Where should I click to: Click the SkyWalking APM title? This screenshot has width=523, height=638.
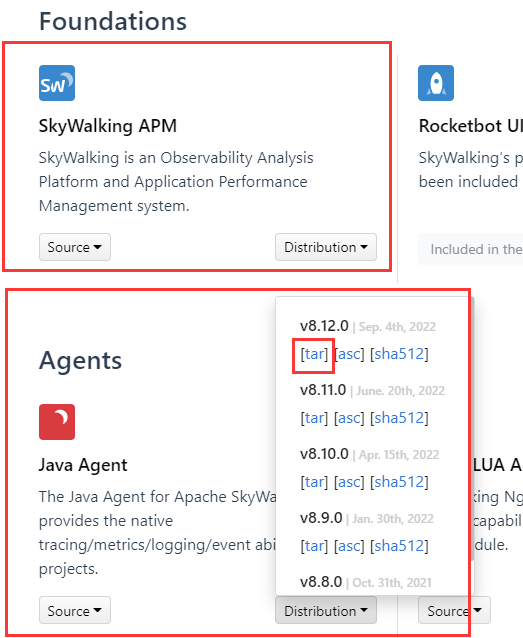pos(108,126)
